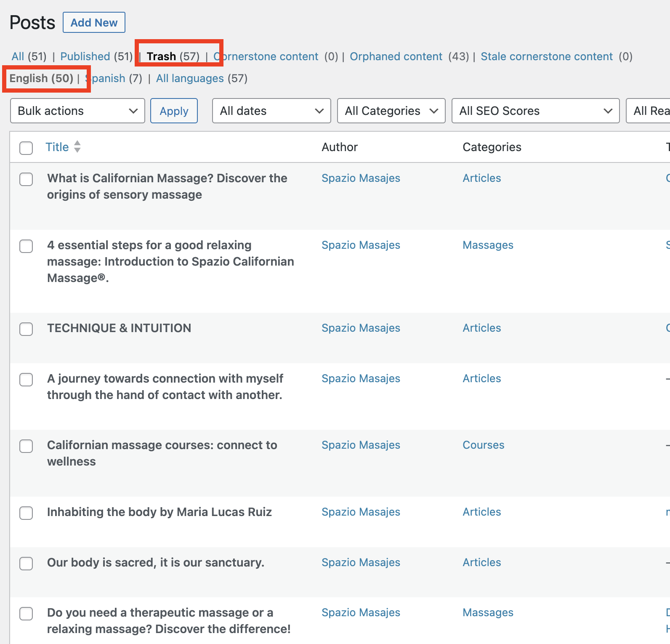Open the Trash posts view

pos(161,56)
